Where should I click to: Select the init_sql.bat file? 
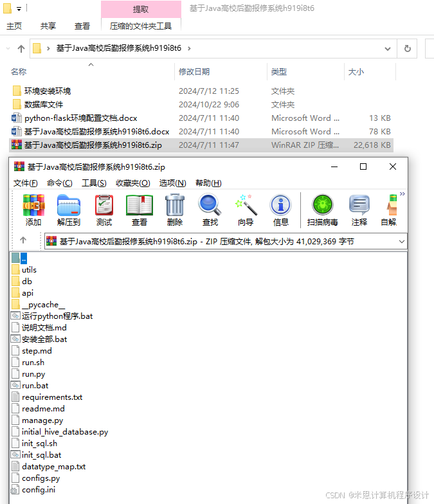pyautogui.click(x=36, y=455)
